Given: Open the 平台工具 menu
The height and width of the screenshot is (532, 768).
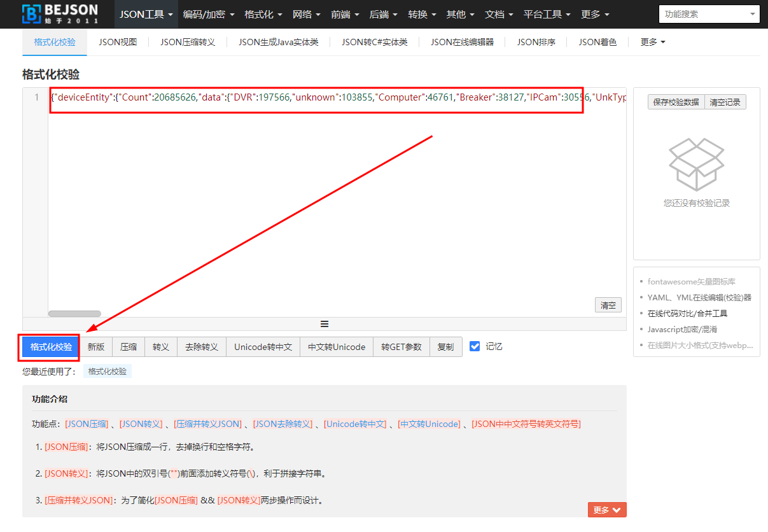Looking at the screenshot, I should [x=547, y=14].
